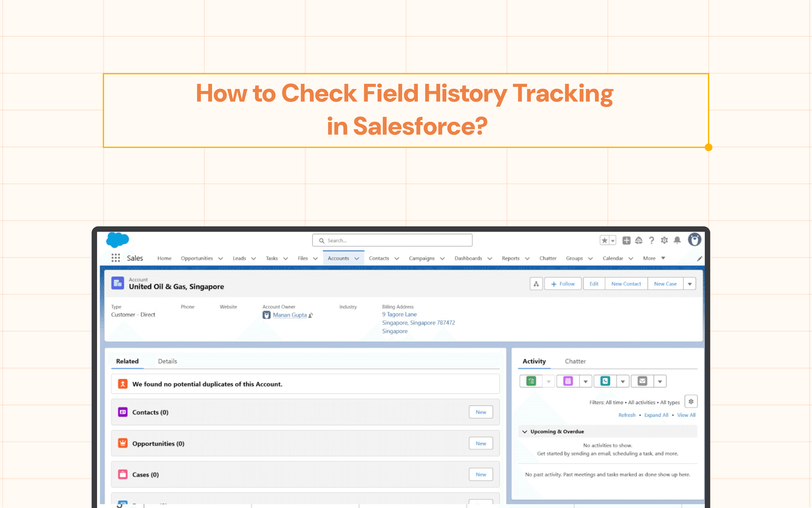
Task: Click the New Contact button
Action: point(626,284)
